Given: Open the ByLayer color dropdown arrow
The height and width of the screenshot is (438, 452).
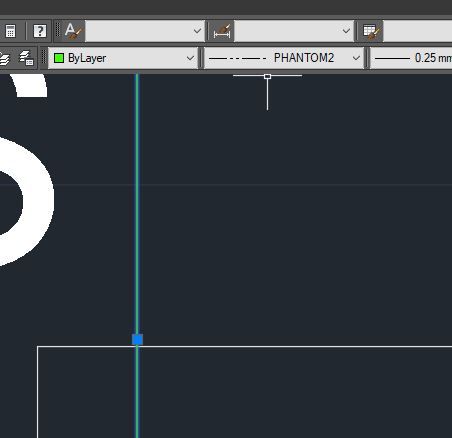Looking at the screenshot, I should pos(190,58).
